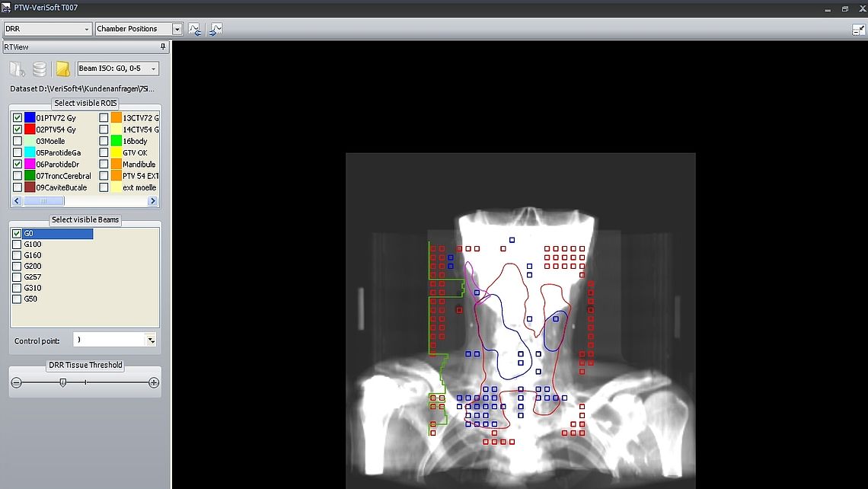Hide the 01PTV72 Gy ROI
The image size is (868, 489).
pyautogui.click(x=17, y=117)
